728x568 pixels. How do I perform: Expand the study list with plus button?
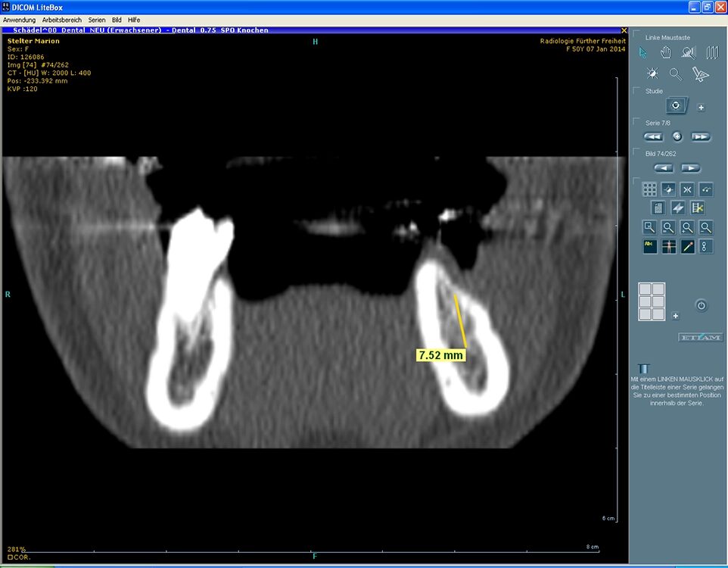[701, 108]
